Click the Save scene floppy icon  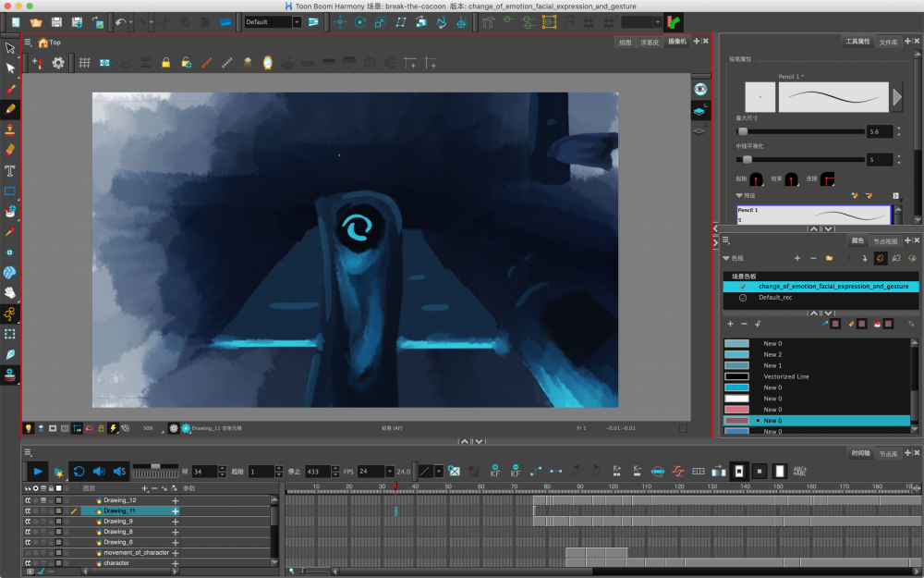[x=56, y=22]
